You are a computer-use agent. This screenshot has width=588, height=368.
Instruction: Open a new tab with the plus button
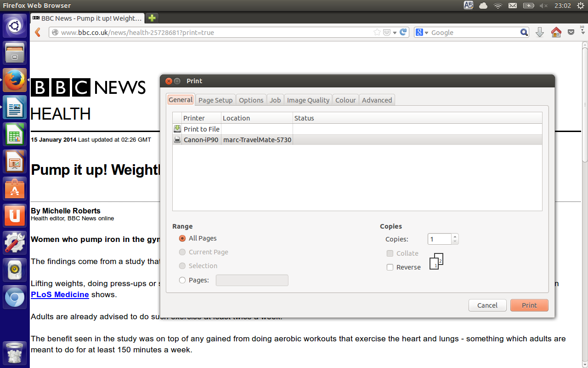pos(152,18)
